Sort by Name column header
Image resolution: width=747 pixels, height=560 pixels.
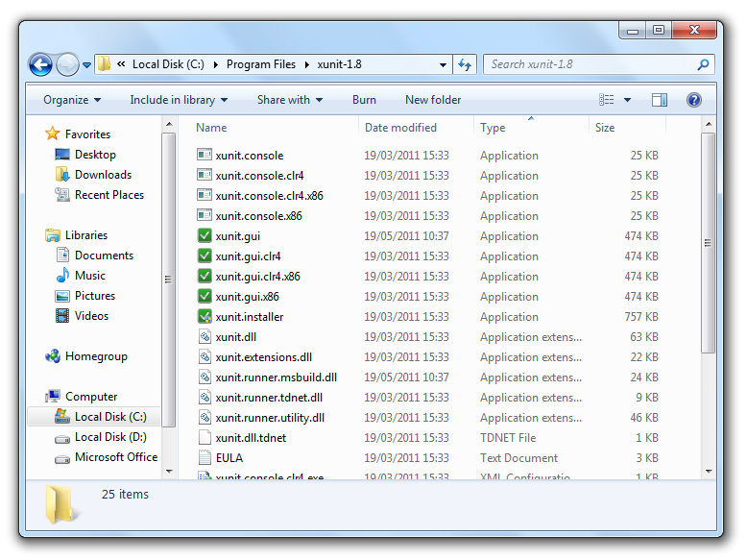[x=211, y=128]
